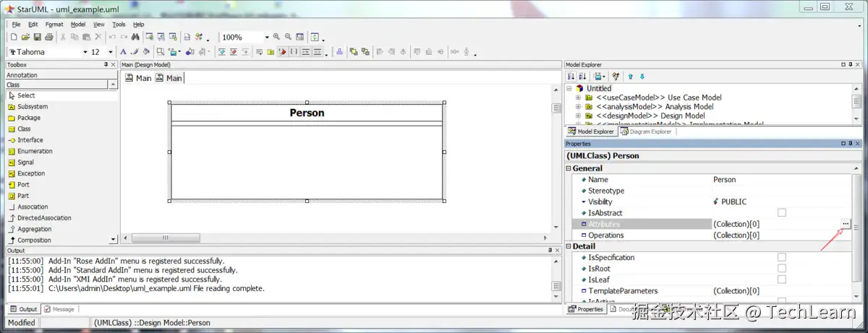The height and width of the screenshot is (333, 868).
Task: Select the Annotation toolbox category
Action: (61, 75)
